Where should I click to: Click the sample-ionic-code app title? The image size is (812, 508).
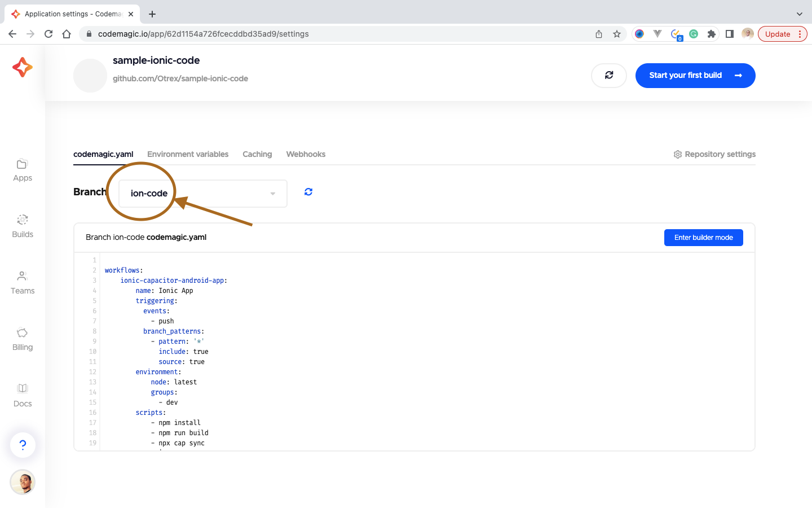[156, 60]
